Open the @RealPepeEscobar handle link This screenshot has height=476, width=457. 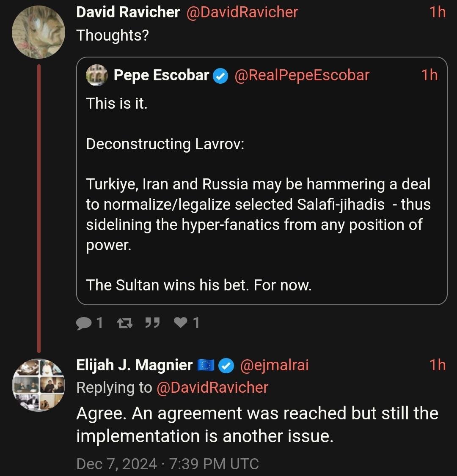point(301,76)
